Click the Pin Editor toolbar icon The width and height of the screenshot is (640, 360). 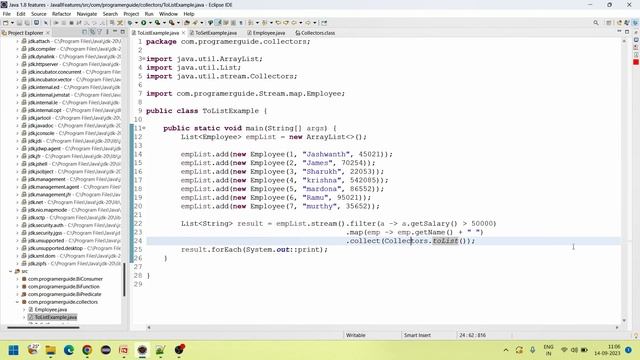click(324, 23)
